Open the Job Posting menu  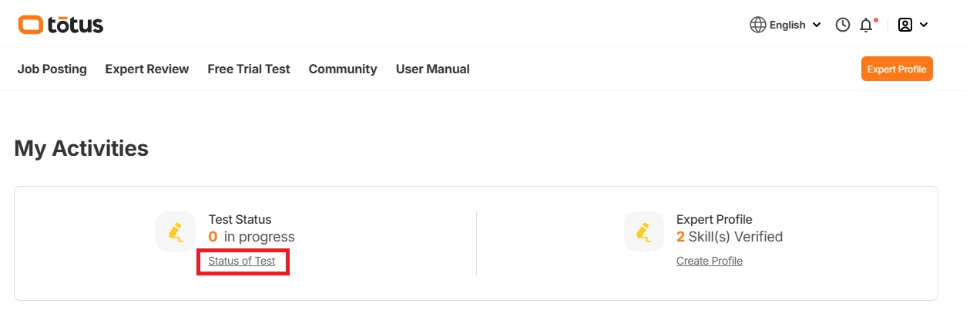[52, 69]
